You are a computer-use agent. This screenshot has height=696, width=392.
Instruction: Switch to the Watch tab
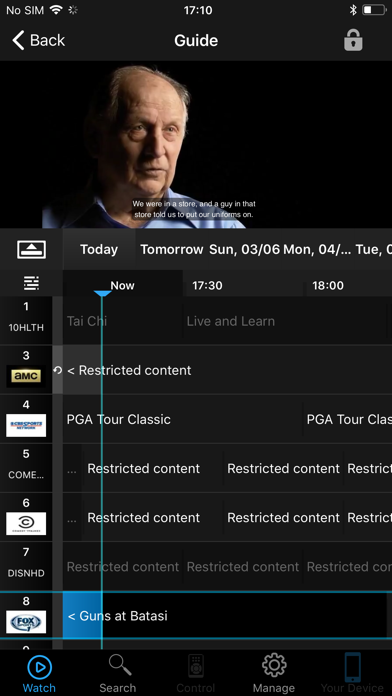[x=39, y=674]
